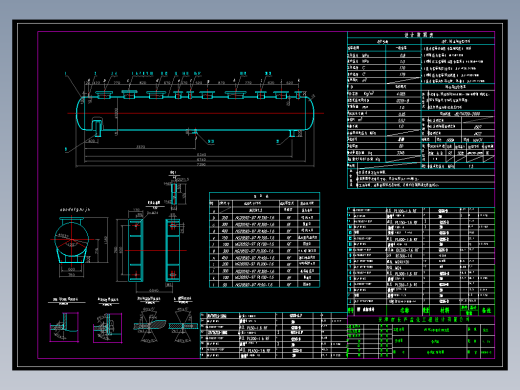The height and width of the screenshot is (390, 520).
Task: Select the nozzle schedule table in the drawing center
Action: 264,240
